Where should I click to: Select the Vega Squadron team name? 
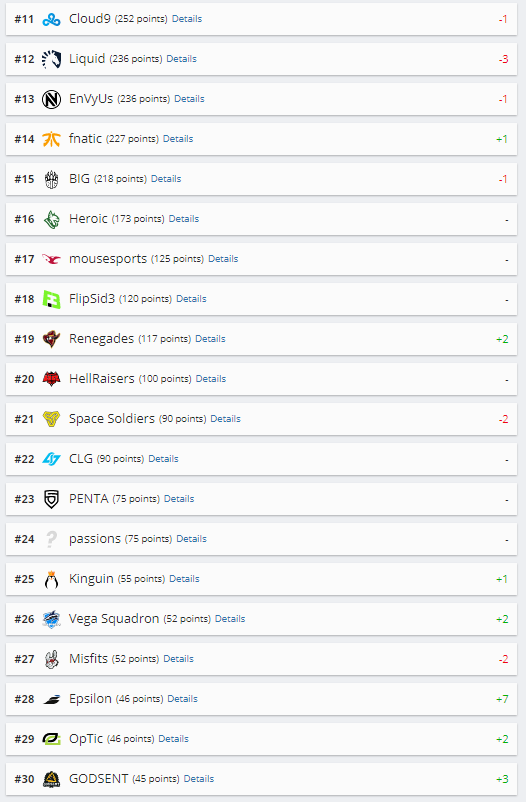[x=114, y=619]
